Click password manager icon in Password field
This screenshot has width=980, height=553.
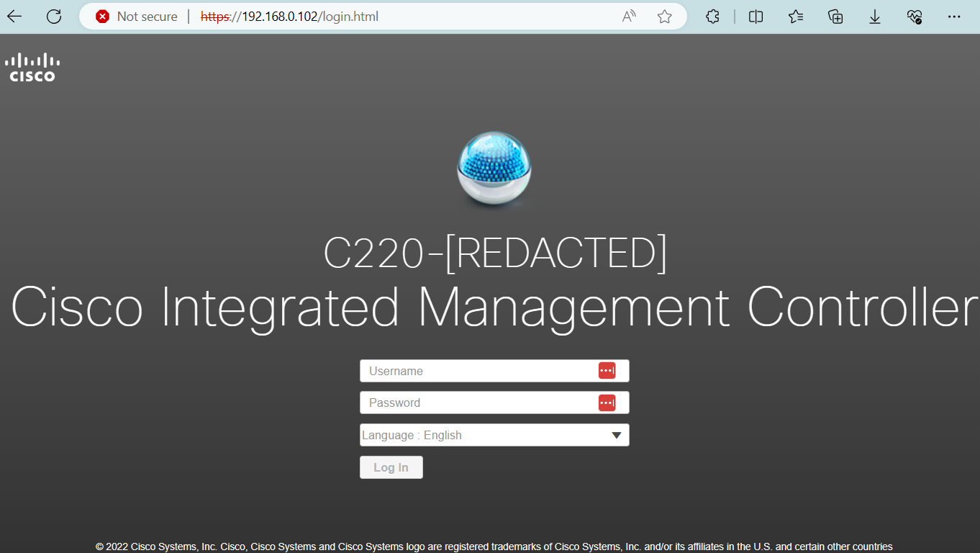tap(607, 403)
